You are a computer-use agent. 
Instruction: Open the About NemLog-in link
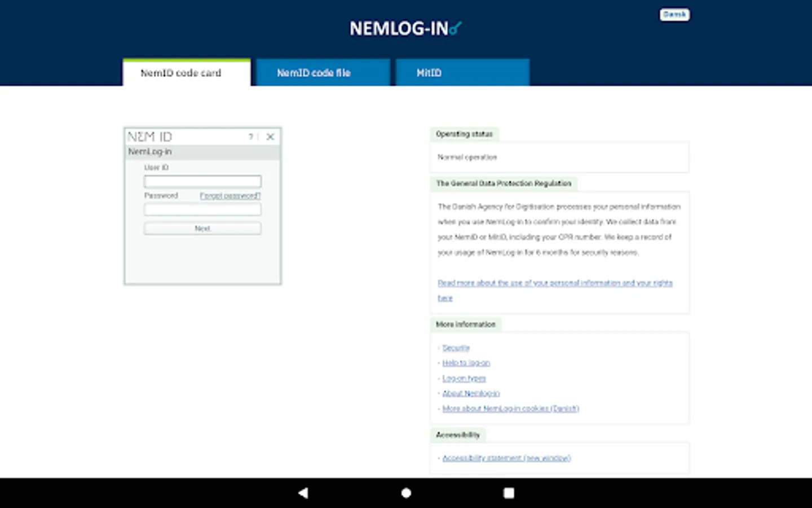point(471,393)
